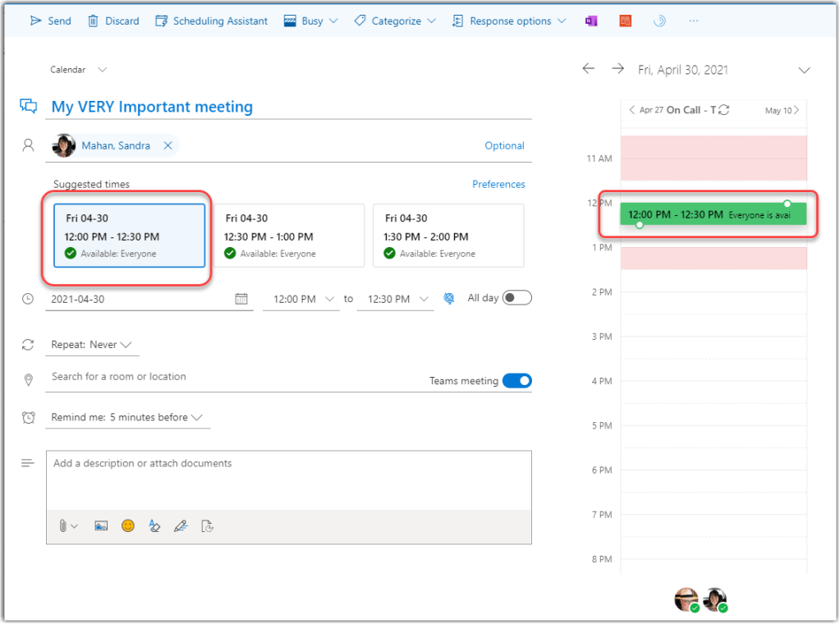The height and width of the screenshot is (624, 840).
Task: Select the 1:30 PM - 2:00 PM suggested time
Action: [448, 236]
